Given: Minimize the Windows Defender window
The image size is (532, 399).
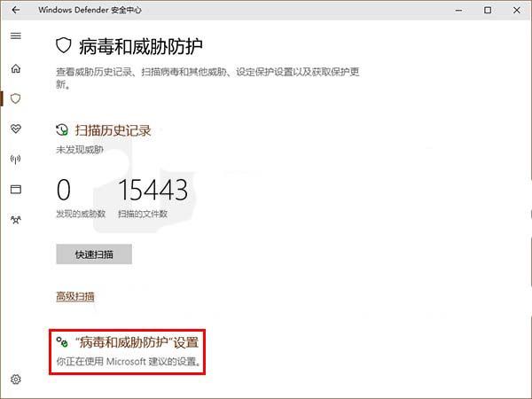Looking at the screenshot, I should tap(458, 10).
